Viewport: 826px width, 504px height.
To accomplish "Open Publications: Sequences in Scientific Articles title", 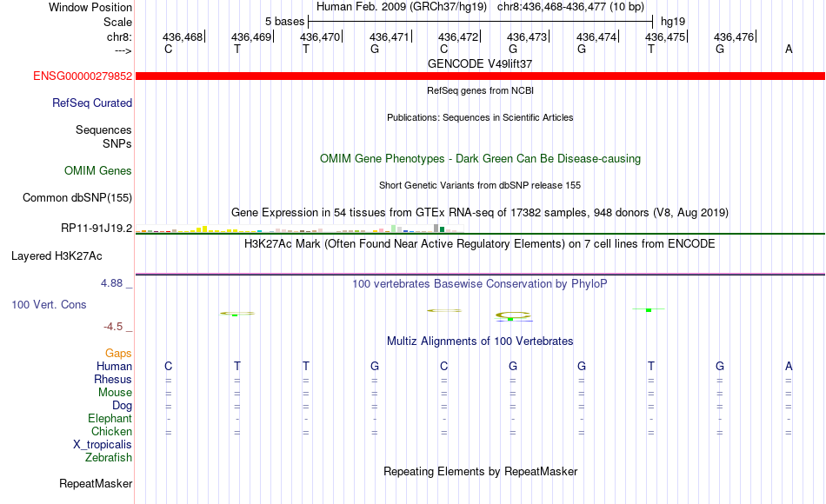I will point(480,117).
